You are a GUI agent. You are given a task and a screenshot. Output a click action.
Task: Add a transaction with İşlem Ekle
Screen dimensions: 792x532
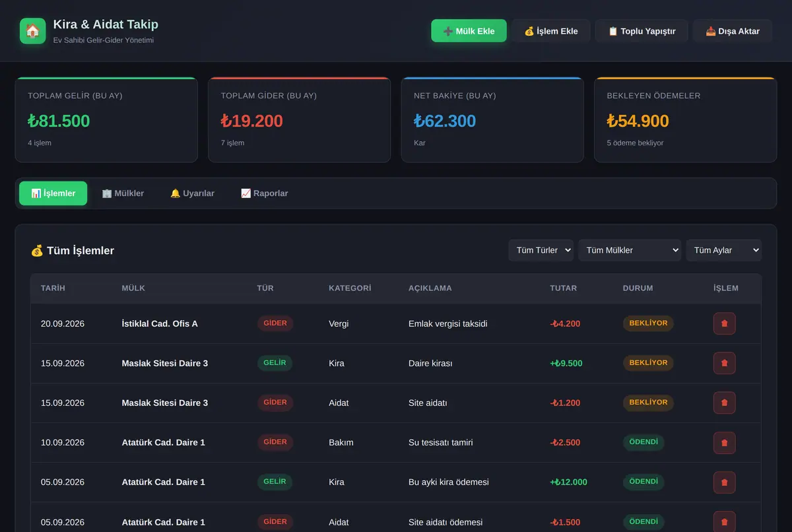[550, 31]
